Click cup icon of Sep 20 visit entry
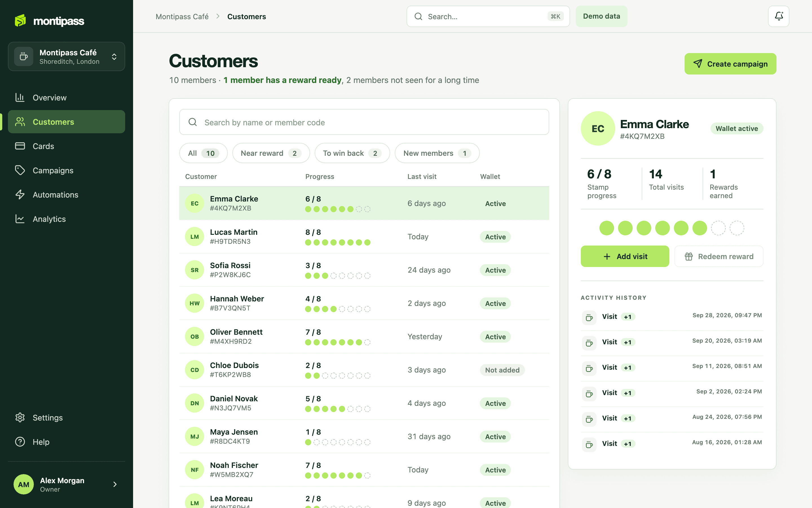The height and width of the screenshot is (508, 812). (589, 343)
